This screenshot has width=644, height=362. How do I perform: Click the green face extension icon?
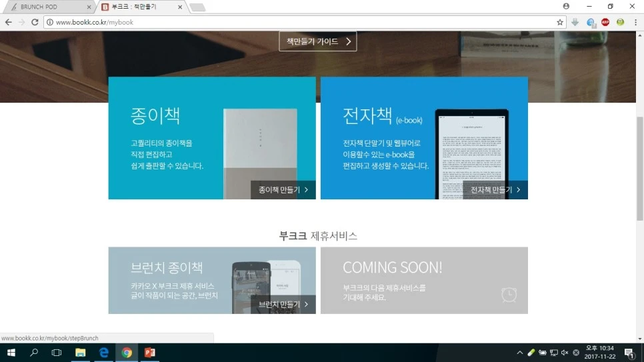tap(620, 22)
